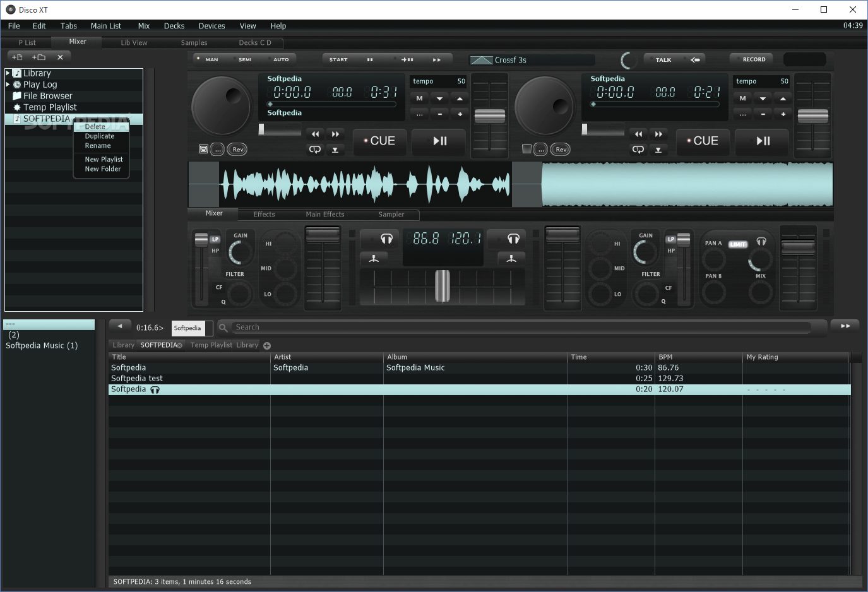Open the ellipsis options below deck B jog wheel
This screenshot has width=868, height=592.
tap(540, 150)
